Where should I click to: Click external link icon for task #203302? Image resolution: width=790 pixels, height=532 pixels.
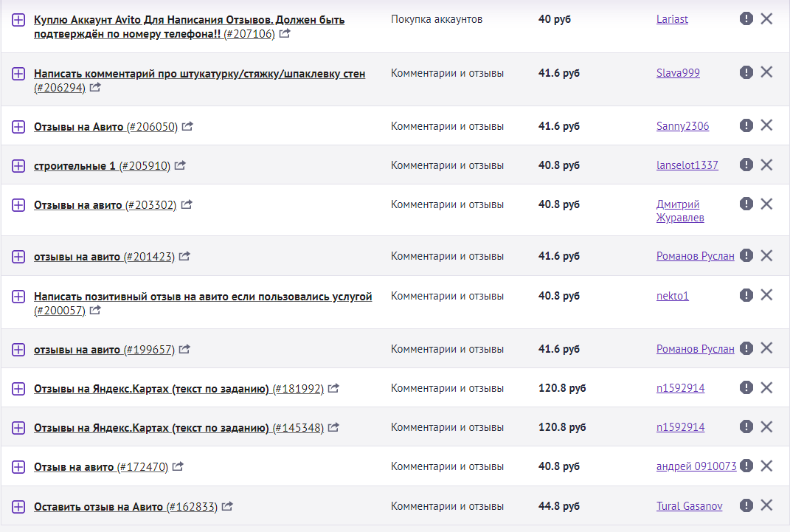[x=187, y=204]
